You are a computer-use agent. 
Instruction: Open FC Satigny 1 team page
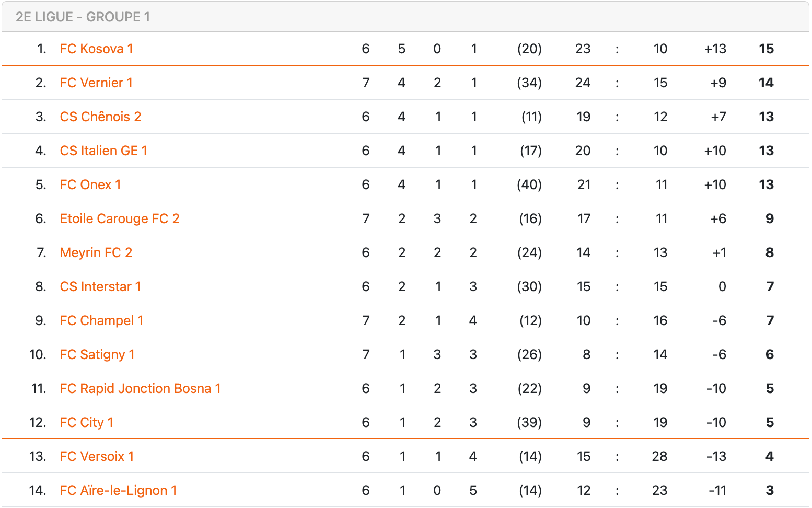click(x=97, y=354)
